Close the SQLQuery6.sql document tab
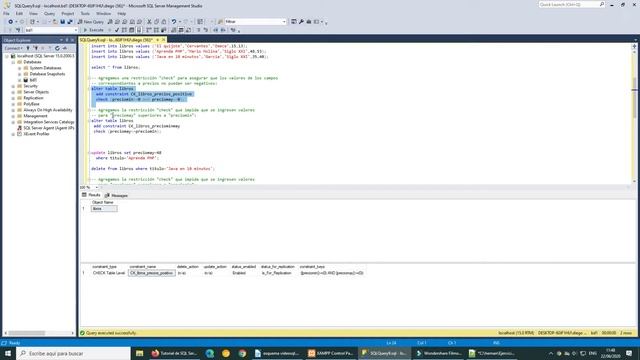Image resolution: width=640 pixels, height=360 pixels. [163, 40]
